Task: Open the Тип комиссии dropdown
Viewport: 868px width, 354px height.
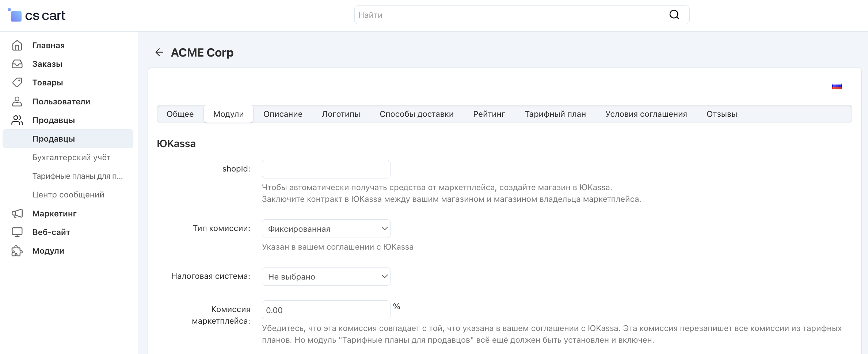Action: (x=326, y=229)
